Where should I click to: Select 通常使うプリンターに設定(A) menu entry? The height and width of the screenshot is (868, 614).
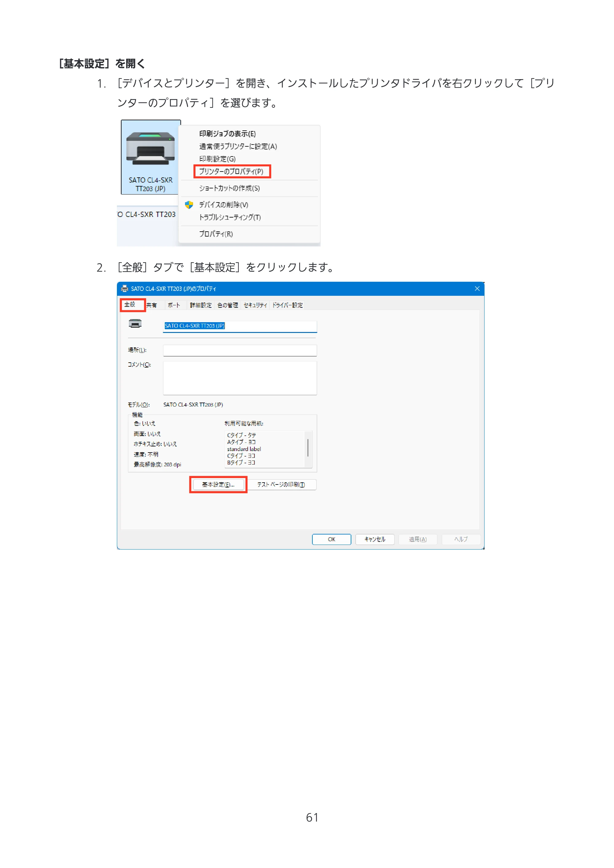[x=238, y=146]
